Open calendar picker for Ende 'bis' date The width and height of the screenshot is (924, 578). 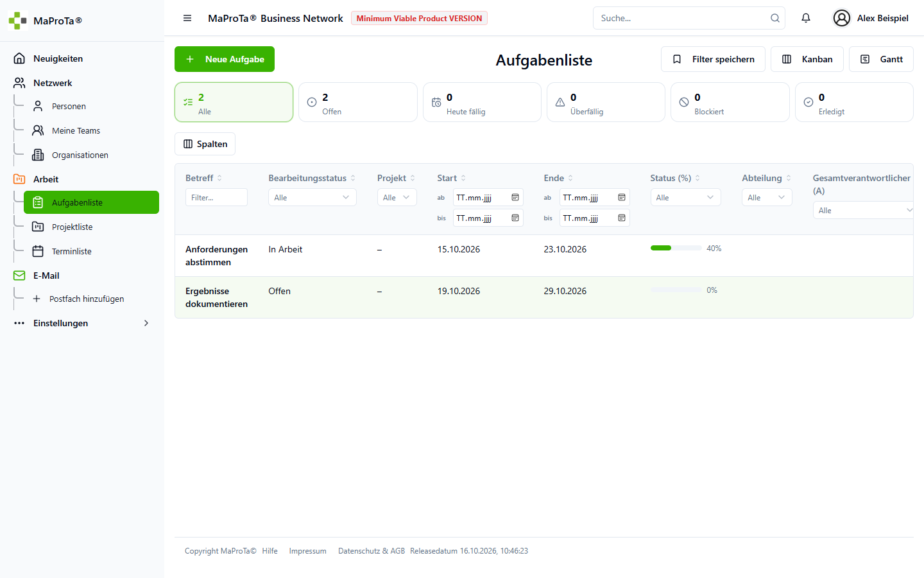(622, 218)
